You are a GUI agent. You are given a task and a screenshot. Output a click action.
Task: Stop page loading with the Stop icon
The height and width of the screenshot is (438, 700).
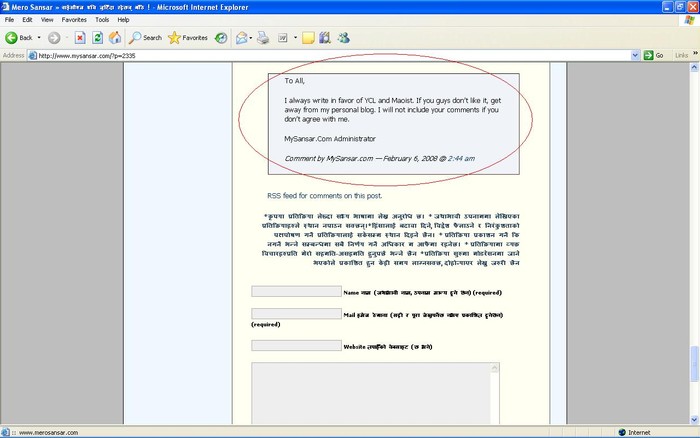(x=80, y=37)
